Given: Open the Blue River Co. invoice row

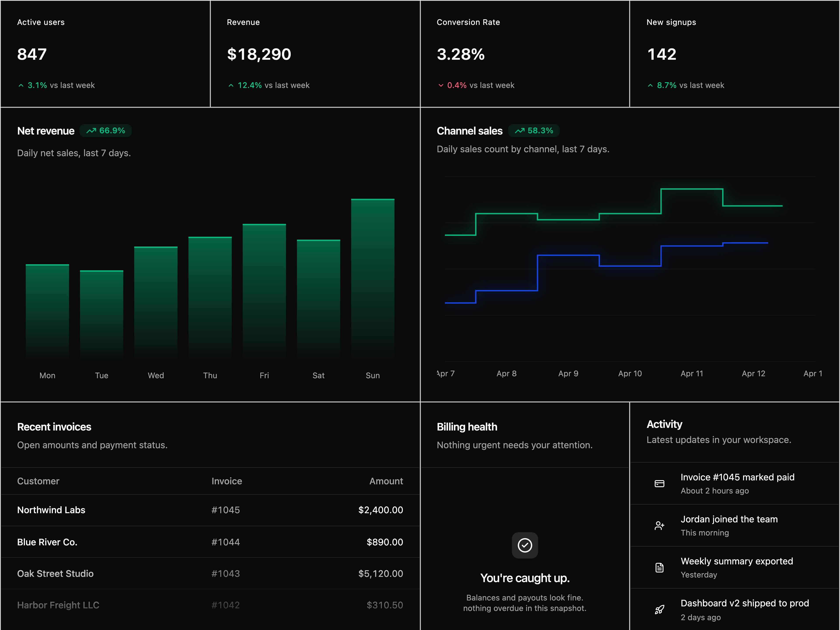Looking at the screenshot, I should tap(210, 542).
